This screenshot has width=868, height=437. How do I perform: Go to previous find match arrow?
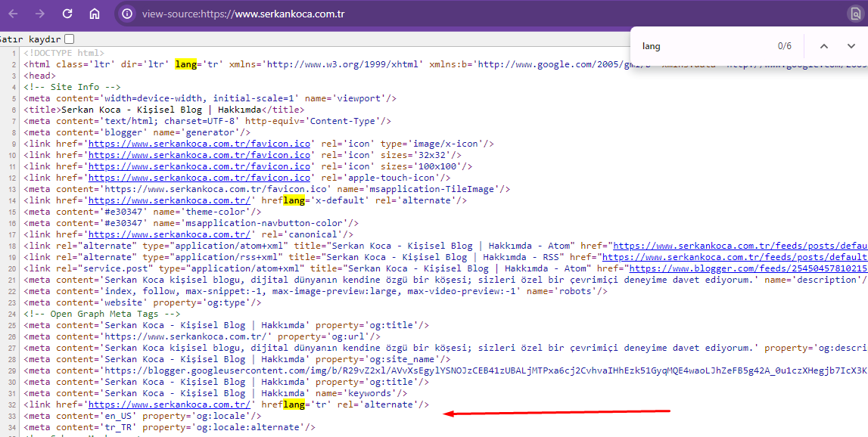coord(824,46)
